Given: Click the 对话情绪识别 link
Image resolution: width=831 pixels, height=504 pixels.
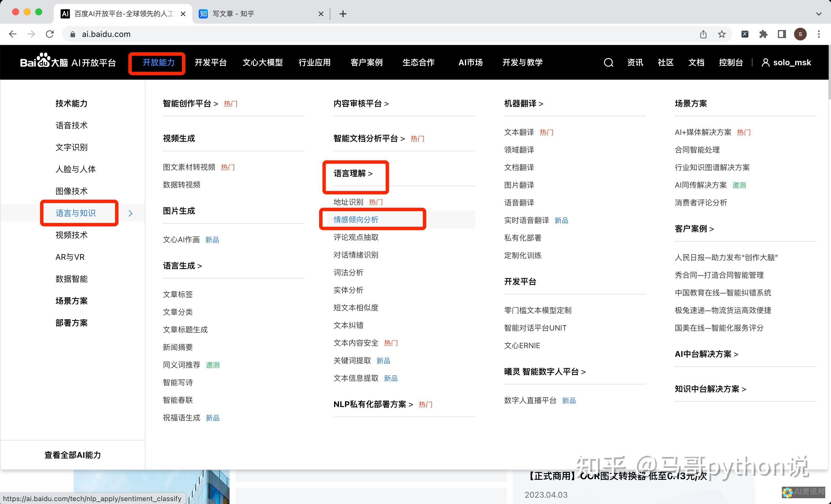Looking at the screenshot, I should 356,255.
